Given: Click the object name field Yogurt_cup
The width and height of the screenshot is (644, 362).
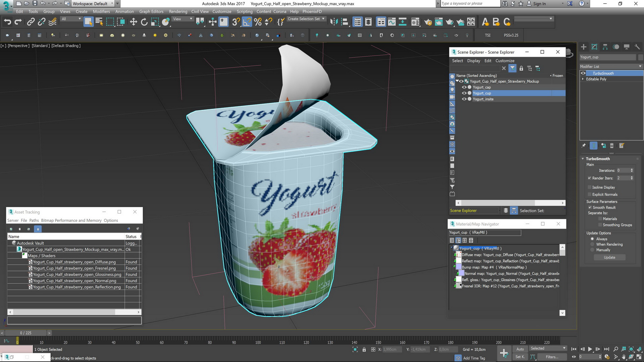Looking at the screenshot, I should click(x=607, y=57).
